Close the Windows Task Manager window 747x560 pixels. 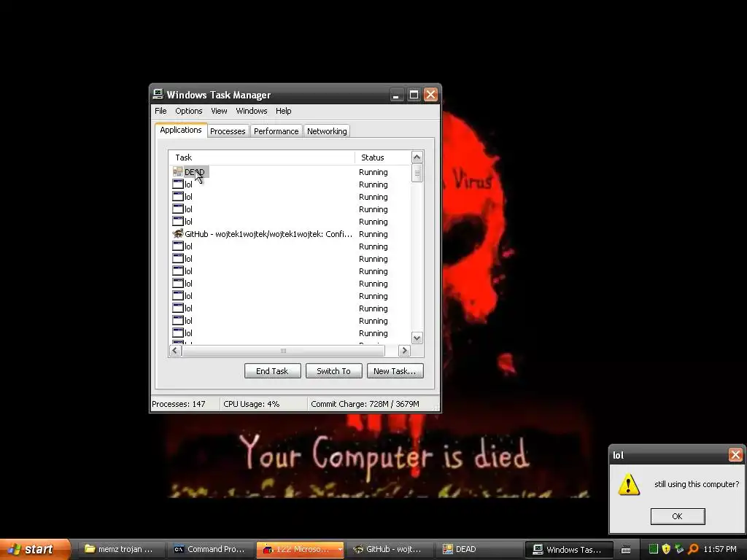point(430,95)
